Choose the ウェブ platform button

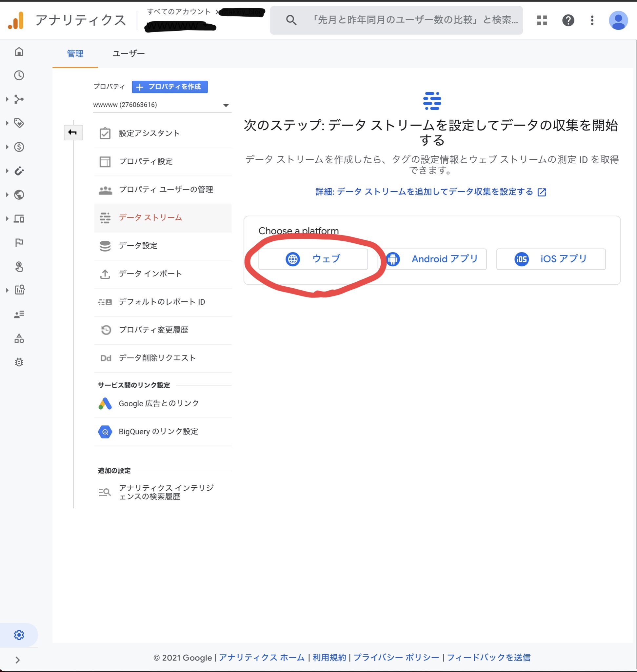pyautogui.click(x=313, y=259)
